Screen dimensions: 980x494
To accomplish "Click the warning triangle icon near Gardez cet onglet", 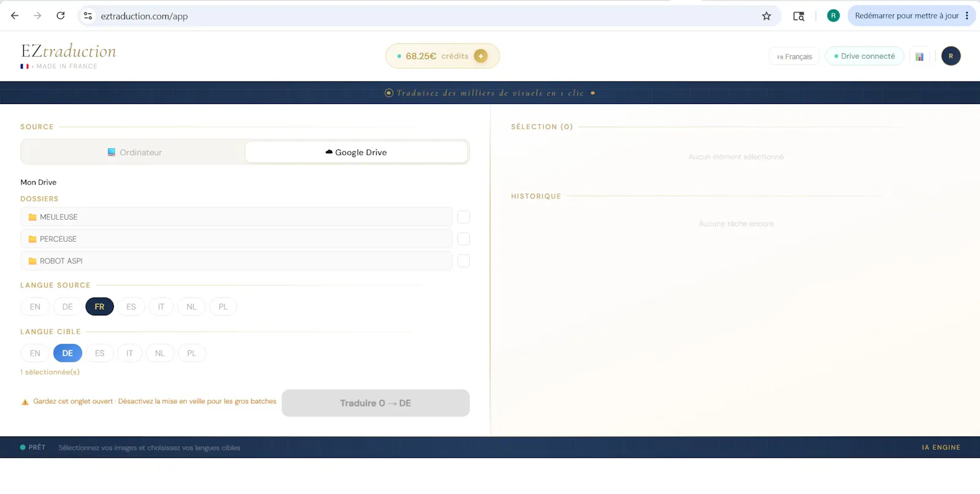I will pos(25,402).
